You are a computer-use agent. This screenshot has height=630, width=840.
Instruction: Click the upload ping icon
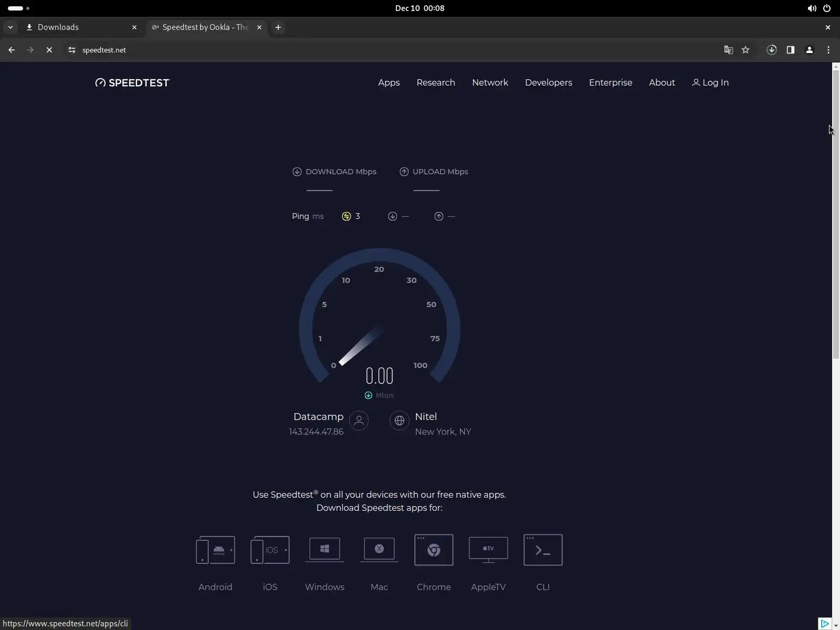pyautogui.click(x=439, y=216)
